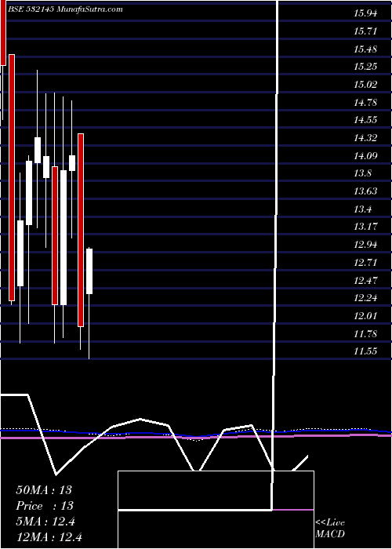392x549 pixels.
Task: Click the 12.47 price axis label
Action: pyautogui.click(x=365, y=281)
